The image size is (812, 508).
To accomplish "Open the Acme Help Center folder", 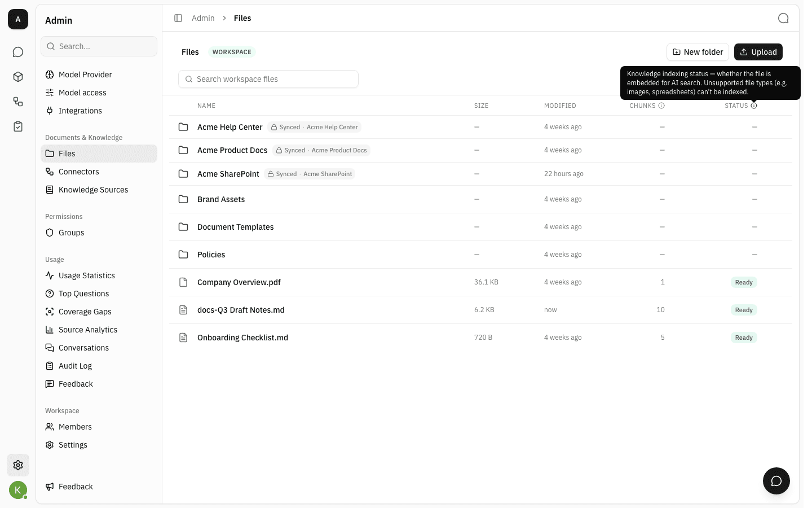I will [230, 127].
